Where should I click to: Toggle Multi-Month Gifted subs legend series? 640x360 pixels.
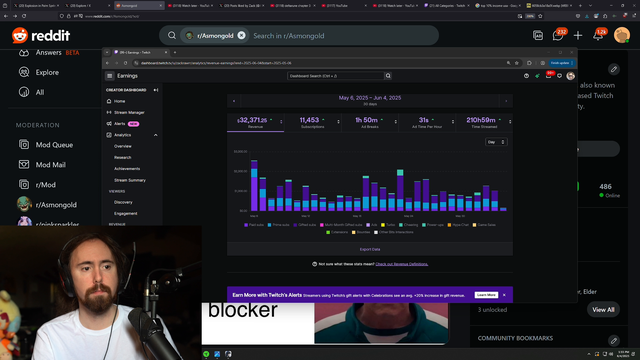pyautogui.click(x=341, y=225)
